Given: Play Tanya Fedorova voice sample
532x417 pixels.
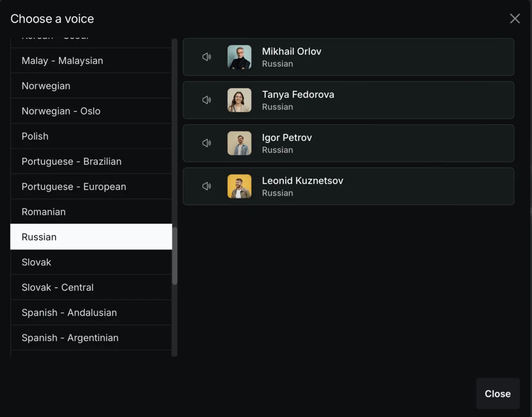Looking at the screenshot, I should (207, 100).
